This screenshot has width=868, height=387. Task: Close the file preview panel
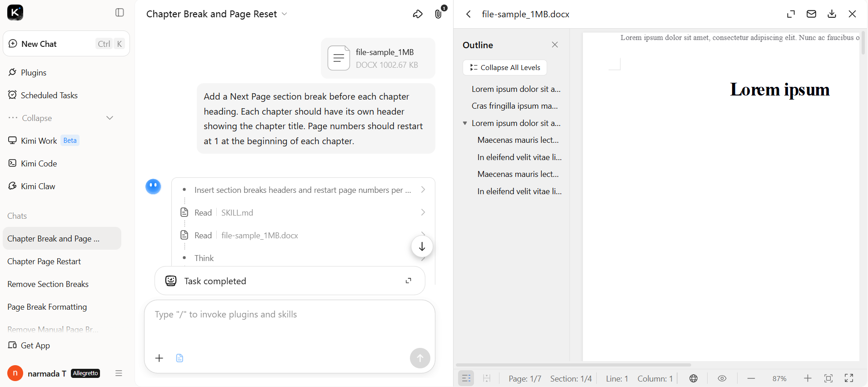point(852,14)
